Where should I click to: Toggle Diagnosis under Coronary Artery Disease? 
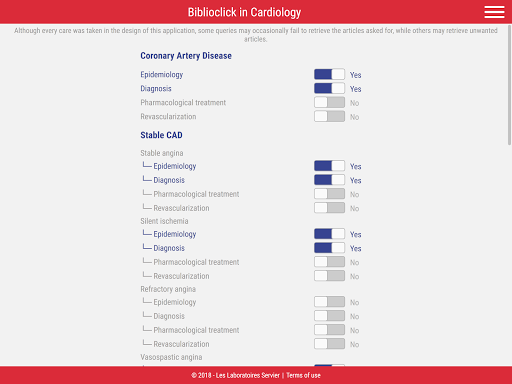[x=329, y=88]
